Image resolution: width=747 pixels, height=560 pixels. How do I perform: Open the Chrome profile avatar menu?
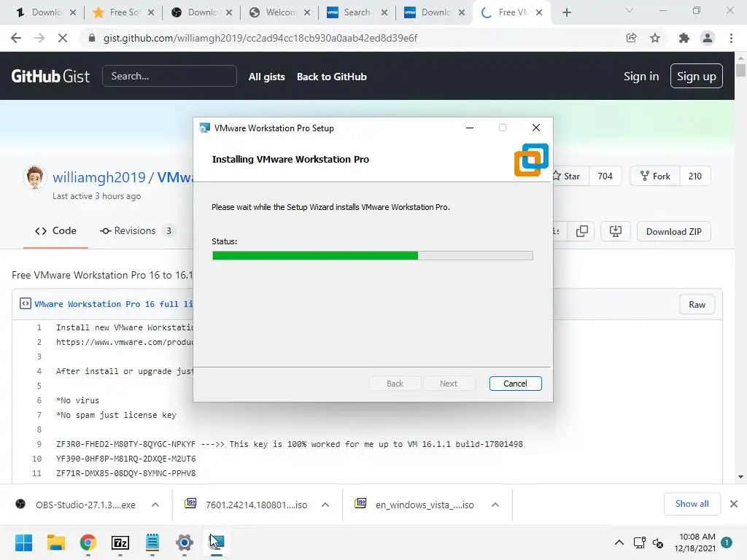(708, 38)
